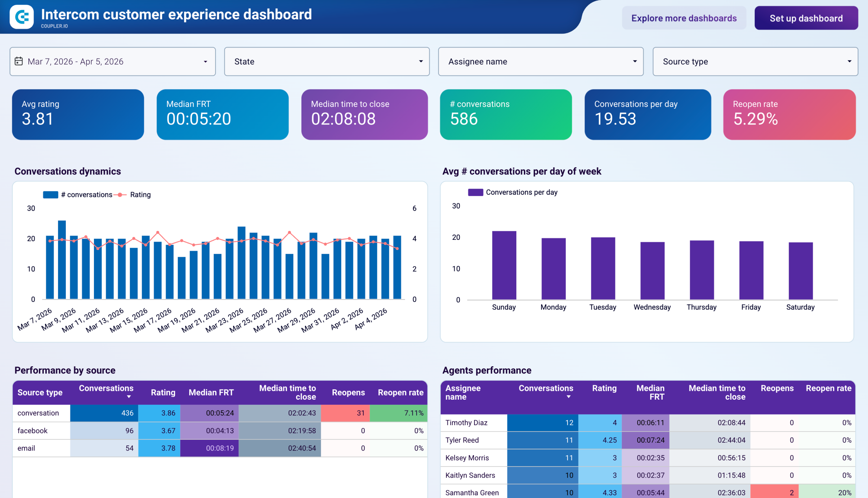Click the chevron on the date range picker
868x498 pixels.
point(205,61)
